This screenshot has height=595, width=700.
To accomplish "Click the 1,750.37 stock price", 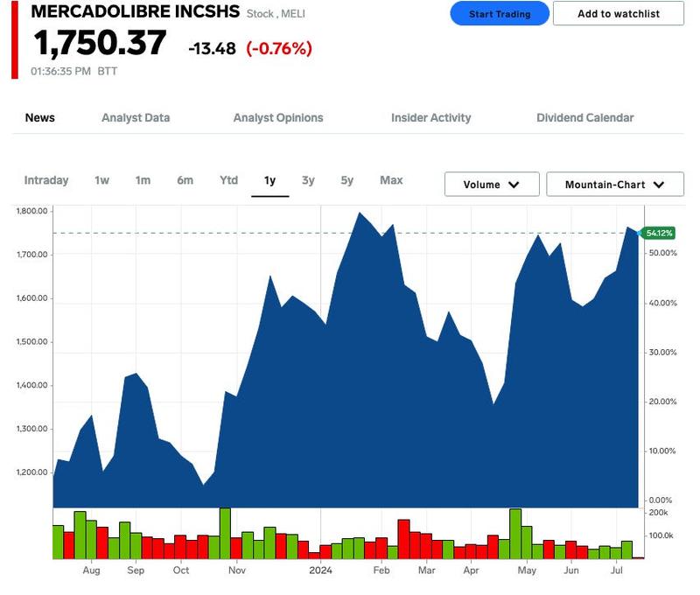I will tap(100, 43).
